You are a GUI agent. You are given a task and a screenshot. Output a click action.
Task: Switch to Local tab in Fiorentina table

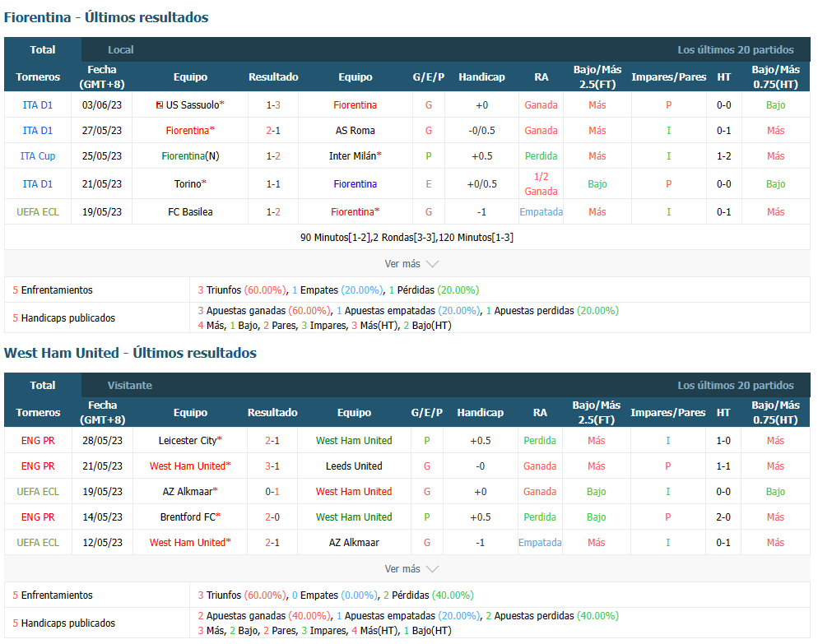coord(120,50)
